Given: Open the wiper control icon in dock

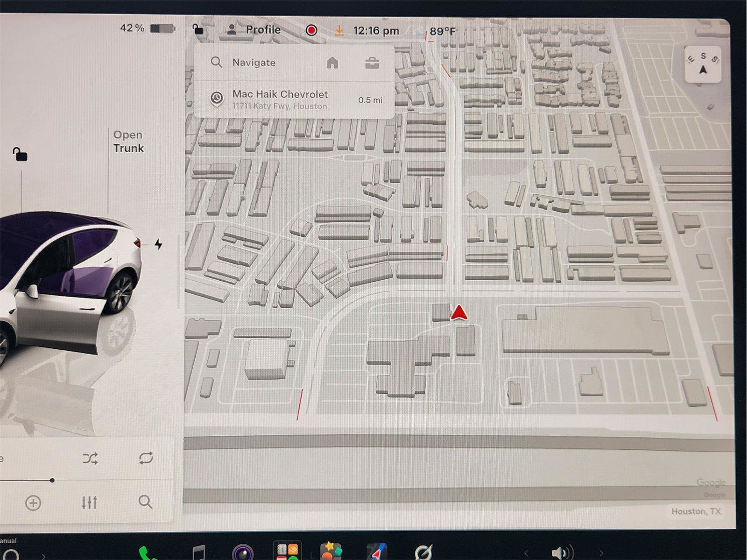Looking at the screenshot, I should tap(423, 553).
